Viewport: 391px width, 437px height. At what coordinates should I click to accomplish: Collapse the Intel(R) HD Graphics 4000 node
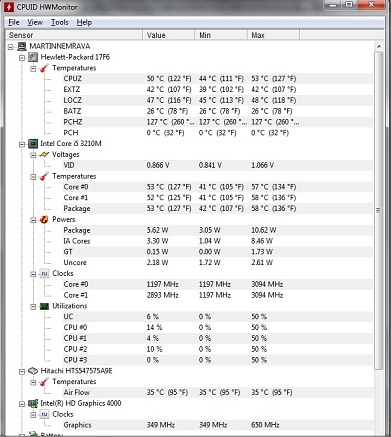click(x=22, y=404)
